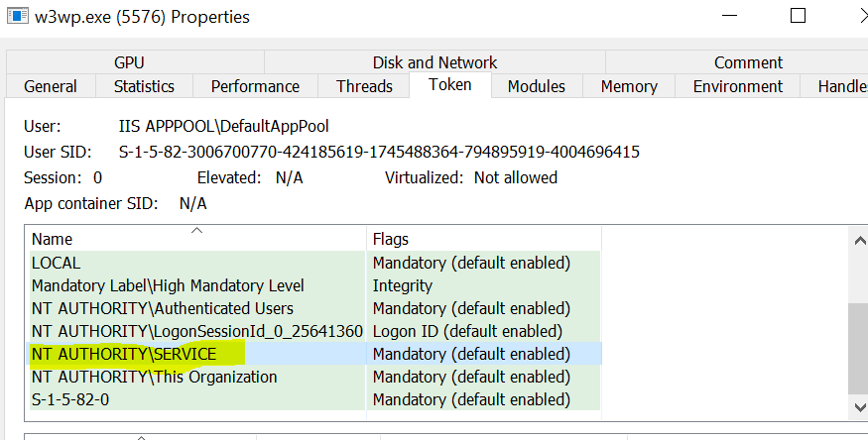868x440 pixels.
Task: Click the w3wp.exe window title icon
Action: click(x=15, y=17)
